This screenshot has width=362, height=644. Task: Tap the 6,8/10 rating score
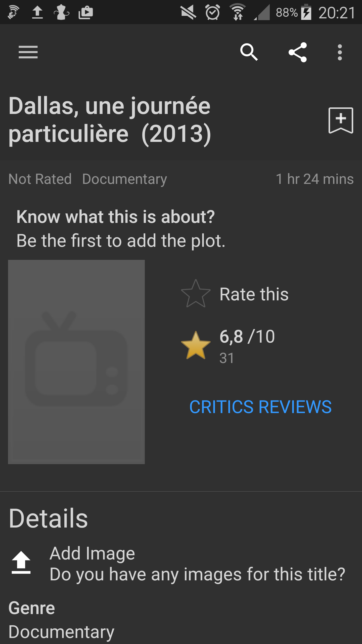247,336
